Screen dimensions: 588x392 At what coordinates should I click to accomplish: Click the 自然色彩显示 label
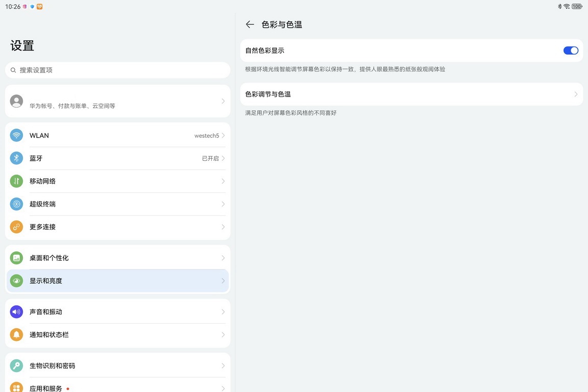tap(265, 51)
